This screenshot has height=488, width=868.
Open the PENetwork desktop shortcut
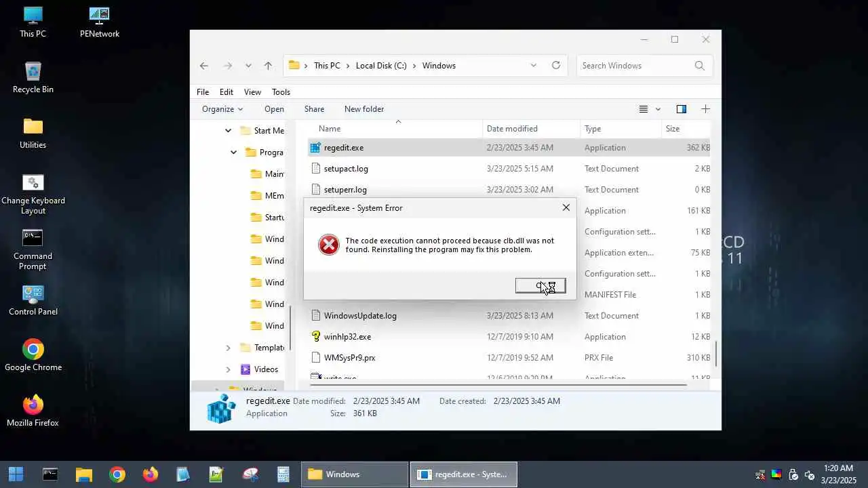[100, 22]
